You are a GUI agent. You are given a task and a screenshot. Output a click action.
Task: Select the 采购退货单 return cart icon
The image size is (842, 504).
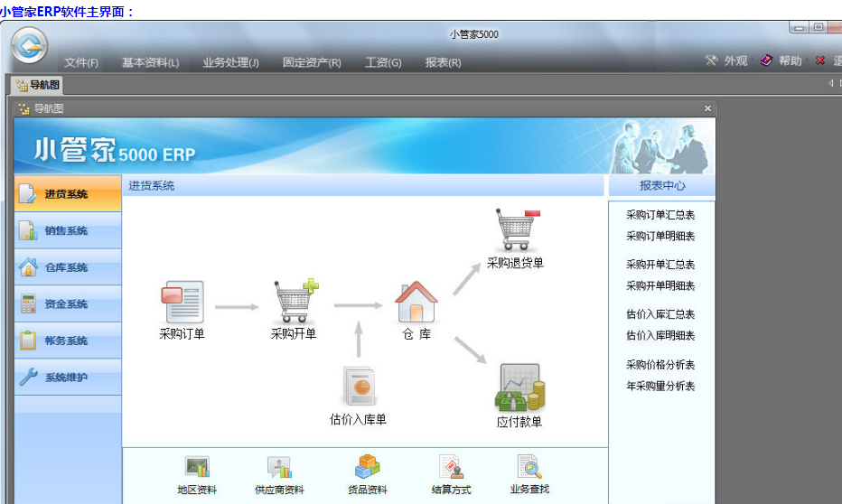516,231
